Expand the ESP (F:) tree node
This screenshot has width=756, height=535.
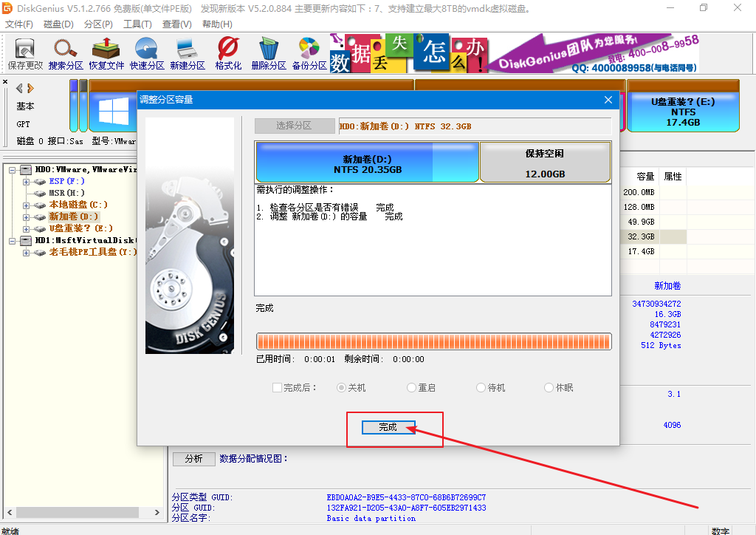26,182
